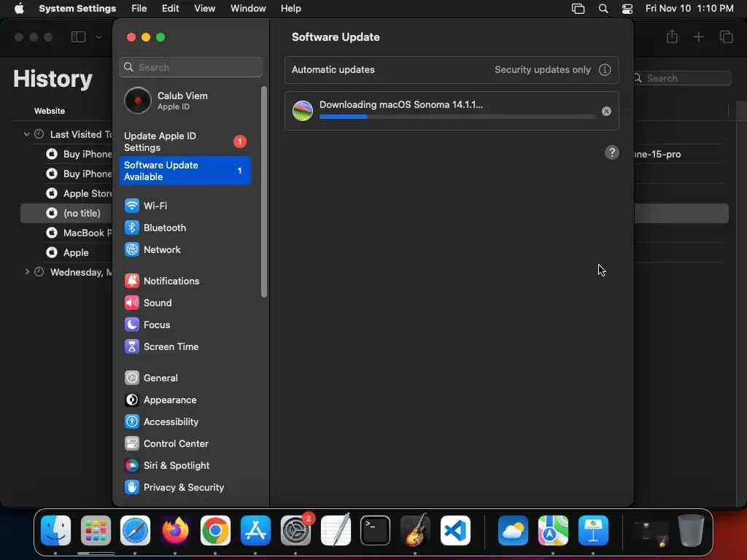
Task: Expand the Wednesday history group in Safari
Action: [27, 272]
